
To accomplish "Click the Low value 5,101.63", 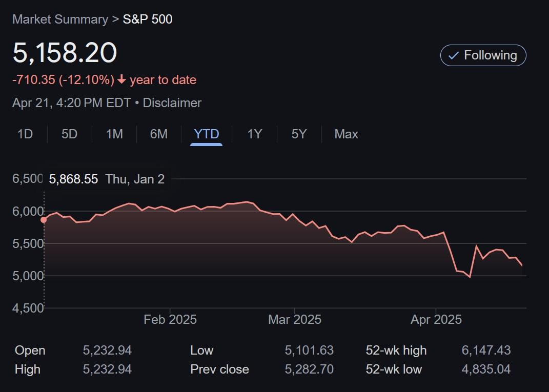I will tap(309, 350).
